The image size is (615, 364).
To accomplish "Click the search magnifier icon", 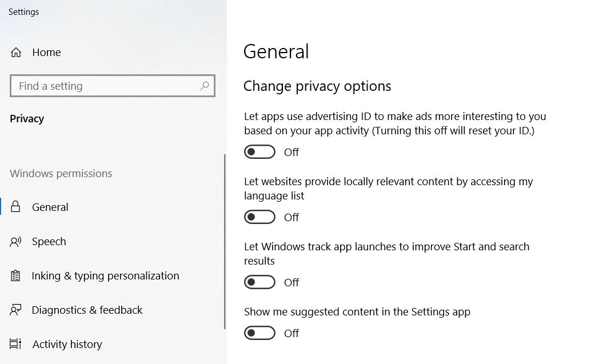I will (205, 86).
